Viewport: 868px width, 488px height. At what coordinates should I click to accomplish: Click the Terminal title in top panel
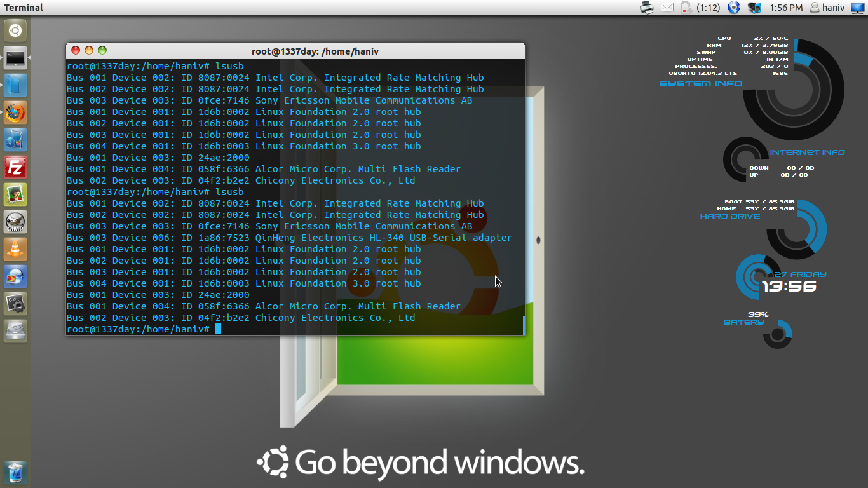pos(24,8)
